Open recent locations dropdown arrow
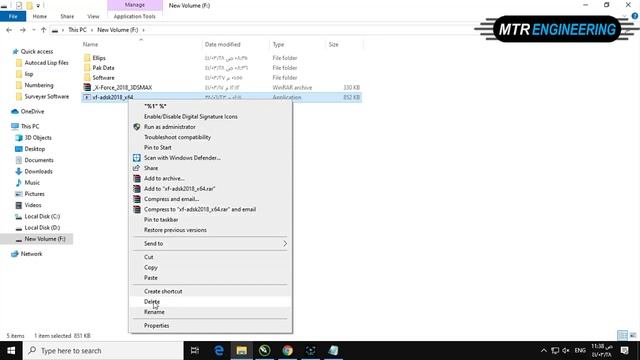 [x=33, y=30]
